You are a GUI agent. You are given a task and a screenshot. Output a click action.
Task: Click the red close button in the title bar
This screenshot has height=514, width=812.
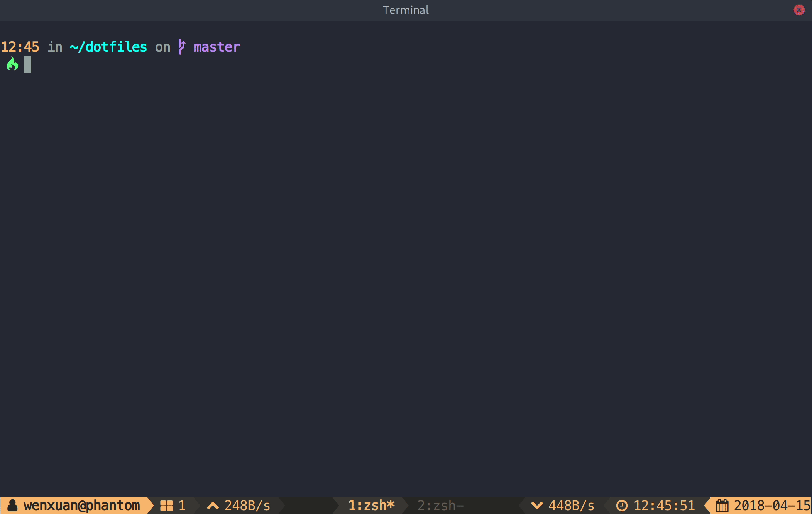tap(798, 10)
